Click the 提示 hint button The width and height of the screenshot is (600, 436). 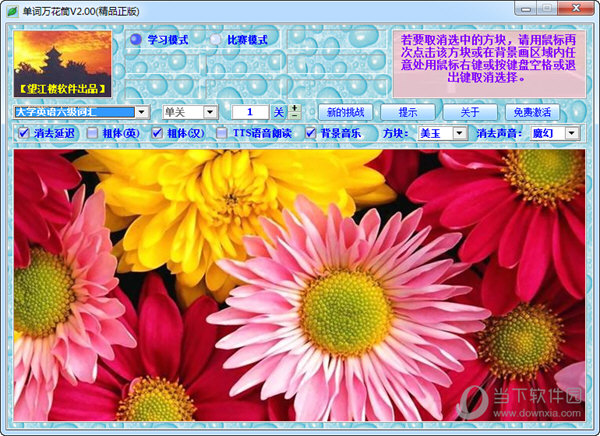click(408, 112)
